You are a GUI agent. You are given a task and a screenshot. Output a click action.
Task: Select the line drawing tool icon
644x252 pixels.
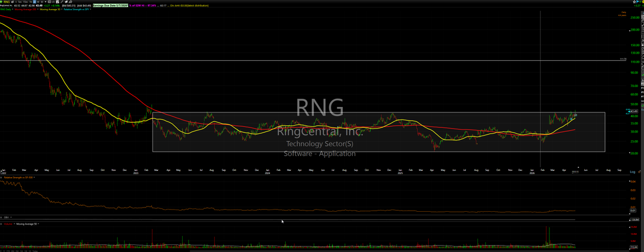tap(62, 2)
